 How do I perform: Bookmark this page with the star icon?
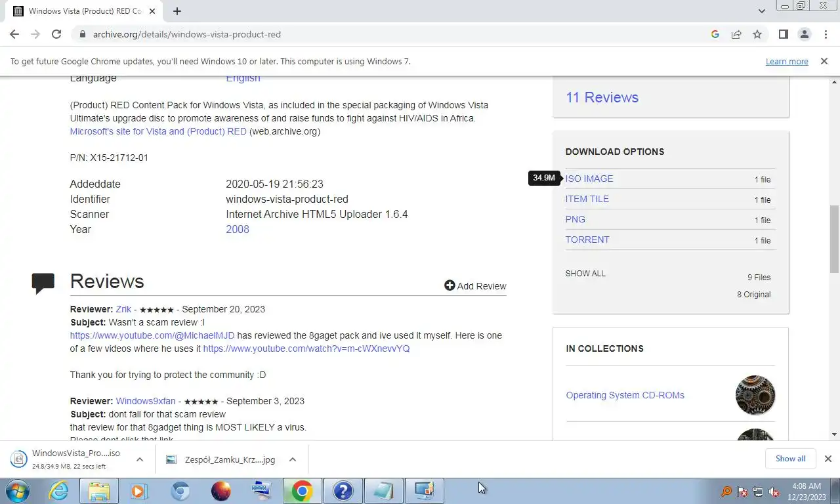coord(757,34)
